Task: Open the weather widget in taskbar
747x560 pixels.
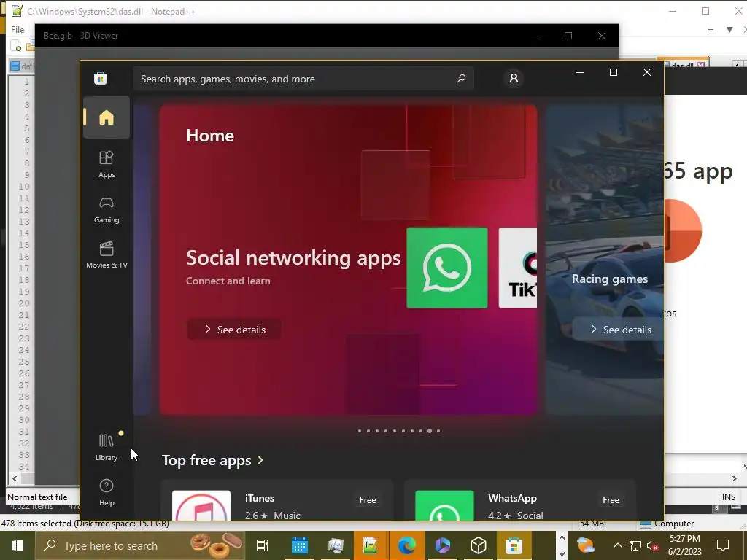Action: (x=586, y=545)
